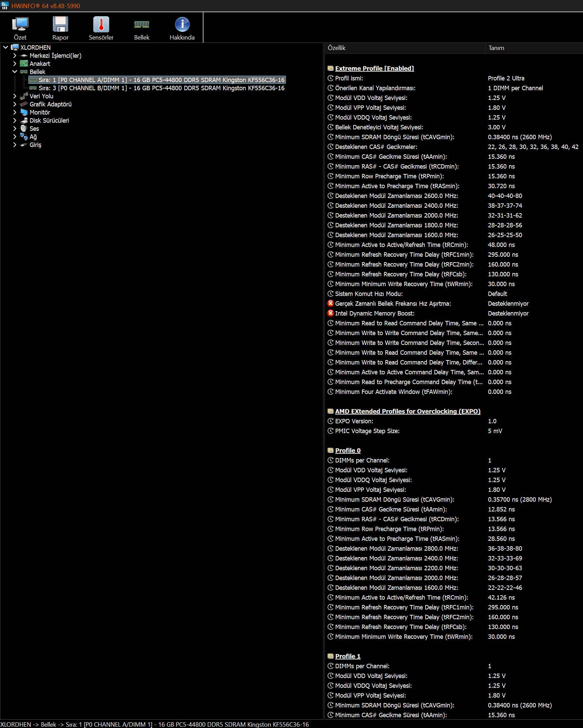
Task: Click the Tanım column header
Action: click(534, 48)
